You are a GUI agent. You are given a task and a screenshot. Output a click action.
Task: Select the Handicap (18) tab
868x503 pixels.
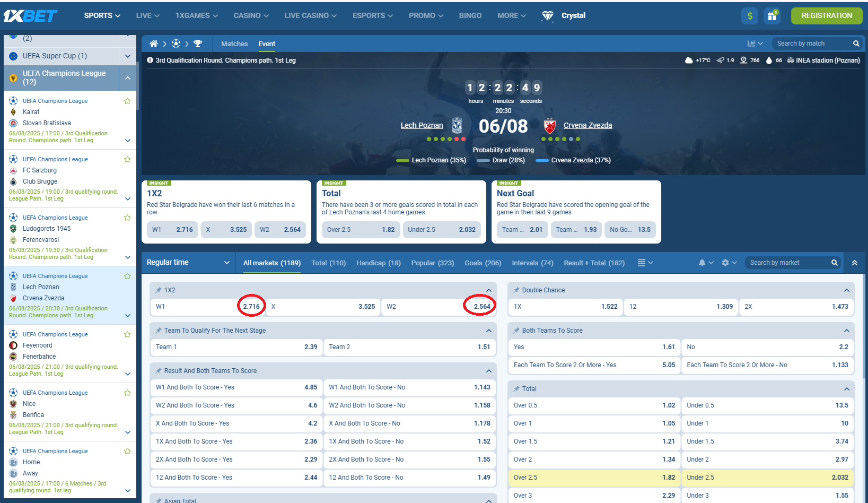pyautogui.click(x=379, y=263)
